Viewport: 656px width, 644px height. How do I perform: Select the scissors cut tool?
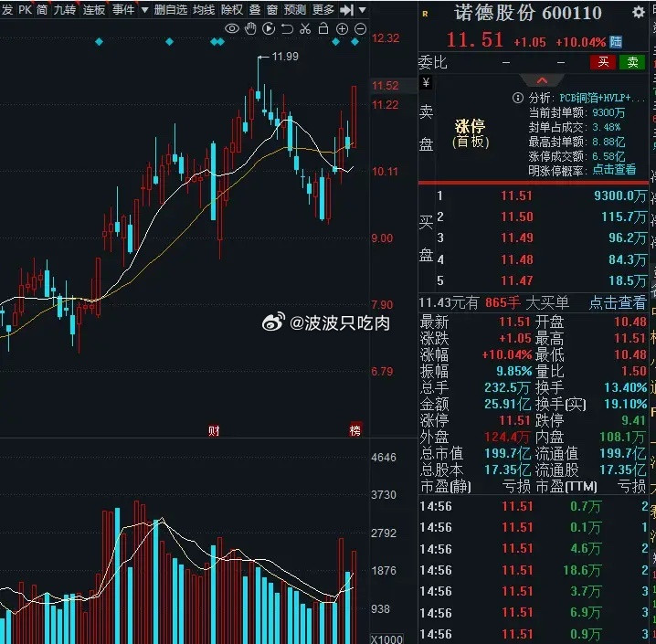click(305, 29)
